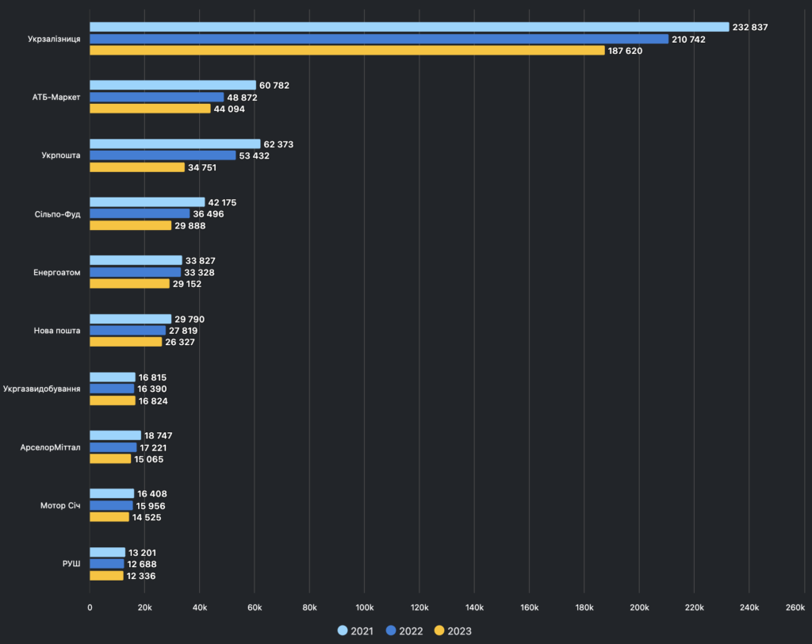This screenshot has height=644, width=812.
Task: Click the Укрпошта category label
Action: [x=60, y=155]
